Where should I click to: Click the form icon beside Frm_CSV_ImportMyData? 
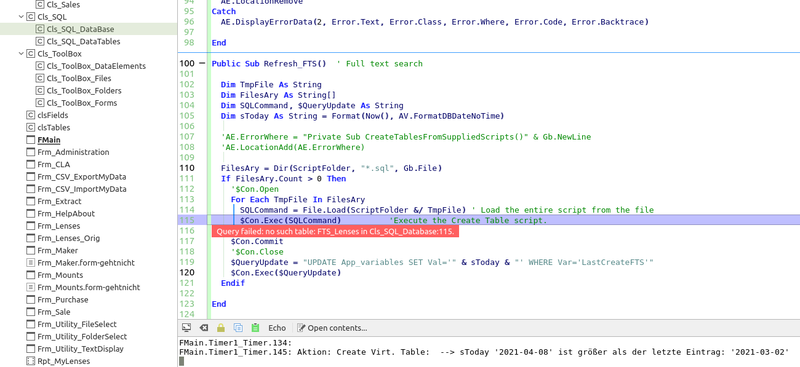click(x=30, y=189)
